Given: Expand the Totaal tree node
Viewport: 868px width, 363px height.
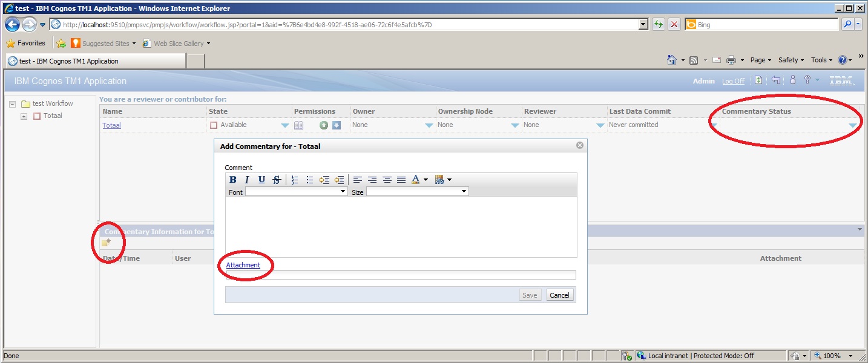Looking at the screenshot, I should point(24,116).
